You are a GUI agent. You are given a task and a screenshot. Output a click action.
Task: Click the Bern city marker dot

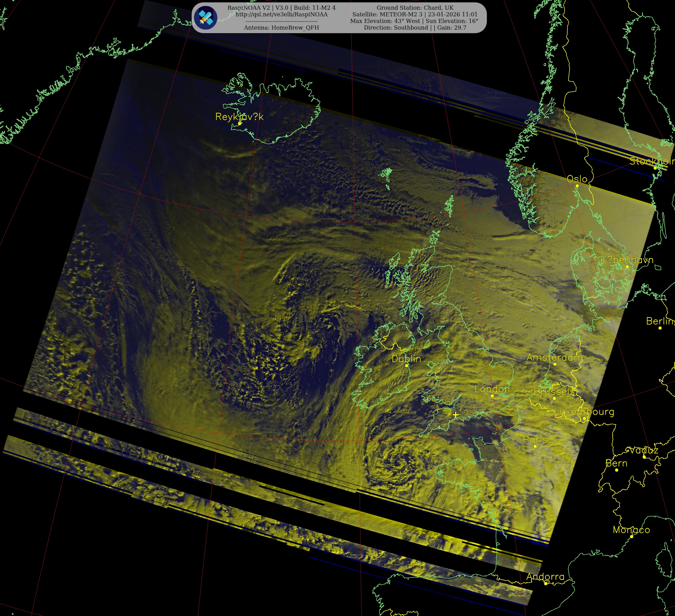pyautogui.click(x=617, y=470)
